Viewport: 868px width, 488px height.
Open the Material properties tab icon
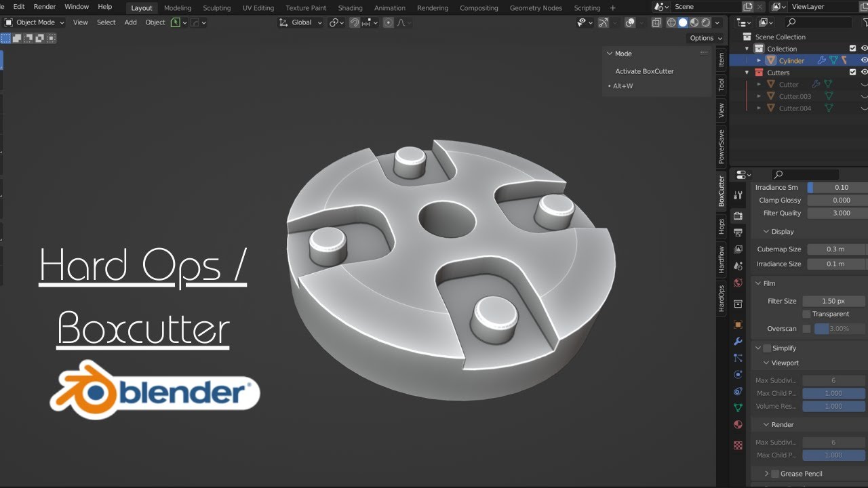[x=738, y=424]
